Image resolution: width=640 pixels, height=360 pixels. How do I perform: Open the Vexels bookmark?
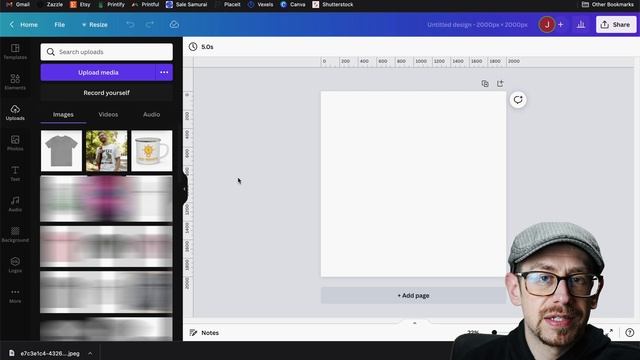(260, 4)
